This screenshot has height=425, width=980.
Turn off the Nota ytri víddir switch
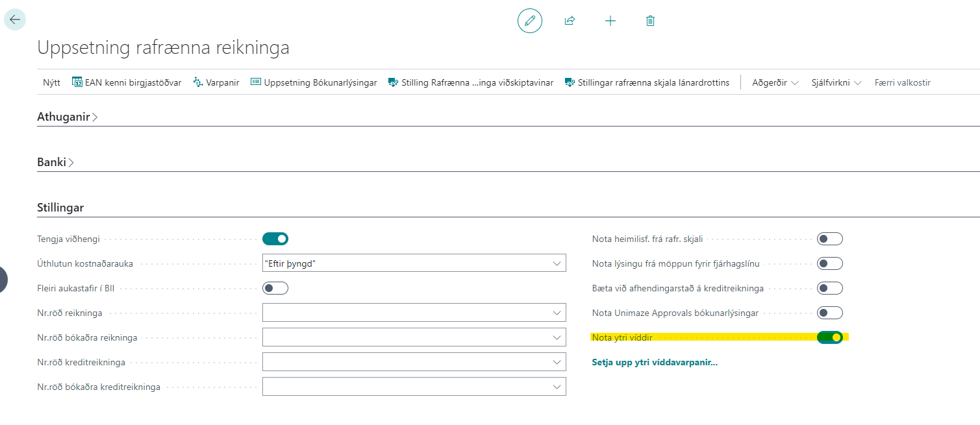coord(829,337)
